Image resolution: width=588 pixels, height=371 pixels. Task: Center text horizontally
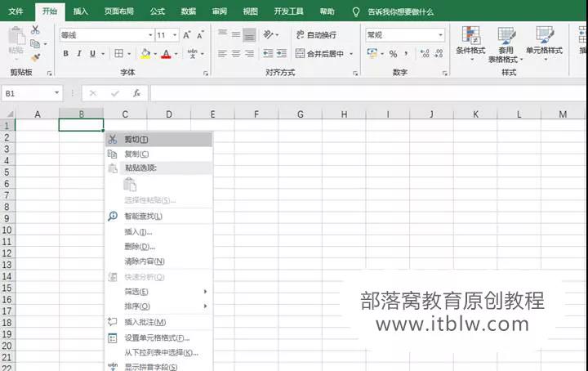coord(236,54)
